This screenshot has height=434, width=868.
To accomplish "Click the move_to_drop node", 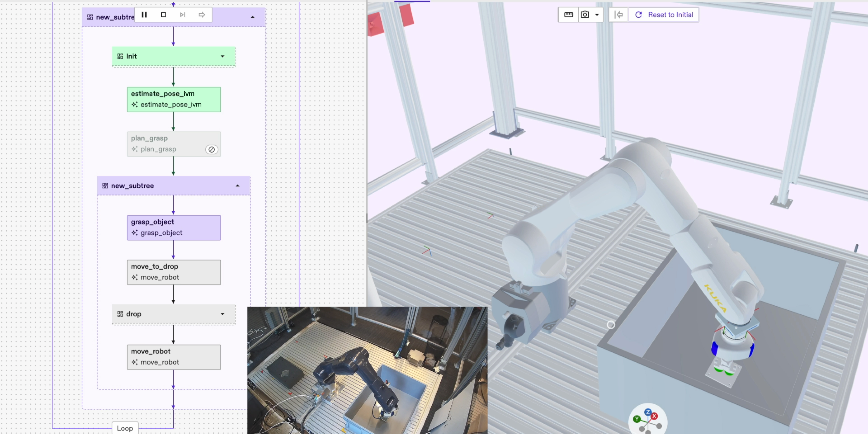I will click(174, 272).
